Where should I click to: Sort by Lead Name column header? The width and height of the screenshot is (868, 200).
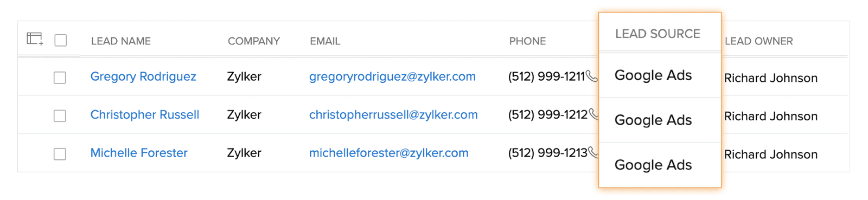coord(121,41)
